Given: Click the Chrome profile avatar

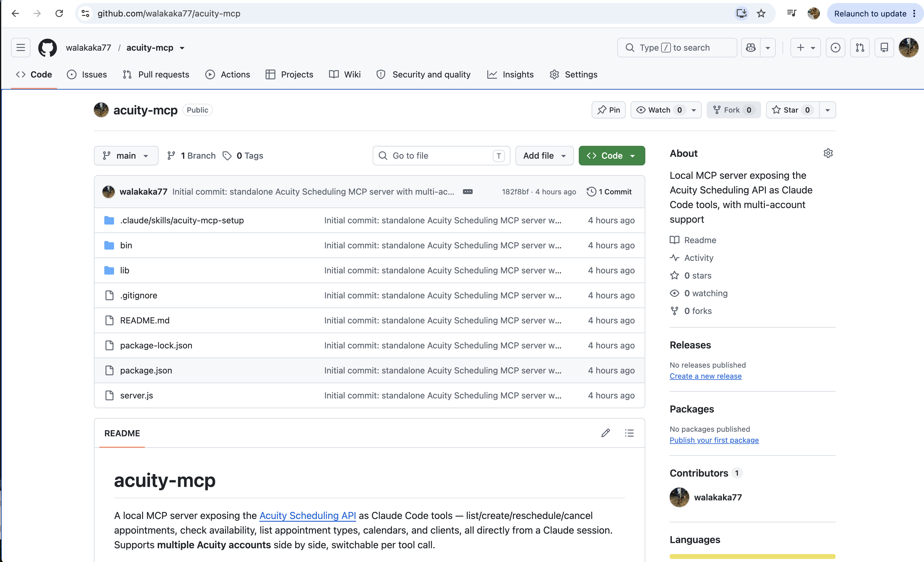Looking at the screenshot, I should (x=813, y=13).
